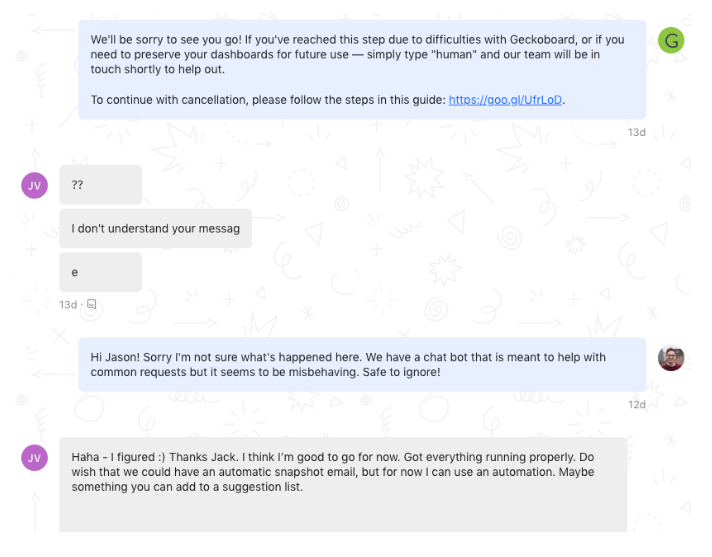The height and width of the screenshot is (557, 712).
Task: Click the "Thanks Jack" text in Jason's message
Action: 200,457
